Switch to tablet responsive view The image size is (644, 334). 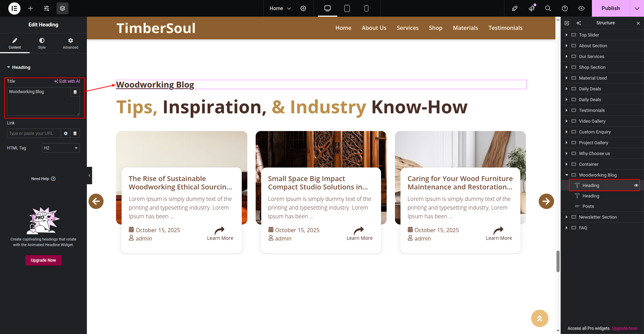pyautogui.click(x=347, y=8)
